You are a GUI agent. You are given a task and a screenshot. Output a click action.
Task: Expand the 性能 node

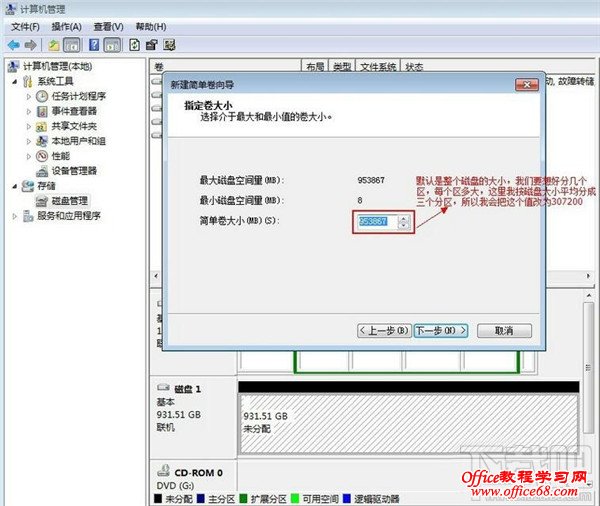[x=29, y=156]
